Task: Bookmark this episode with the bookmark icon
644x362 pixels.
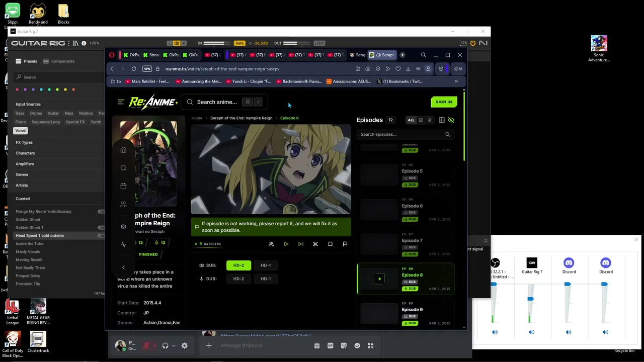Action: pos(330,244)
